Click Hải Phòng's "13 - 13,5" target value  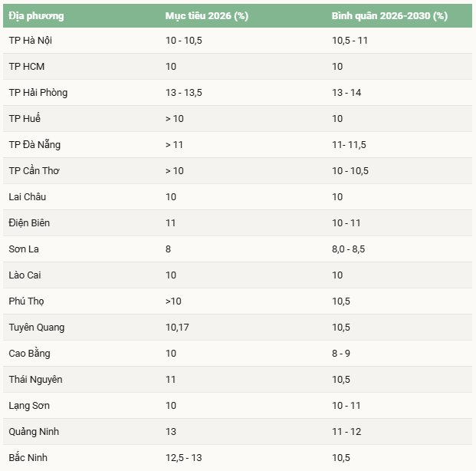pyautogui.click(x=184, y=93)
